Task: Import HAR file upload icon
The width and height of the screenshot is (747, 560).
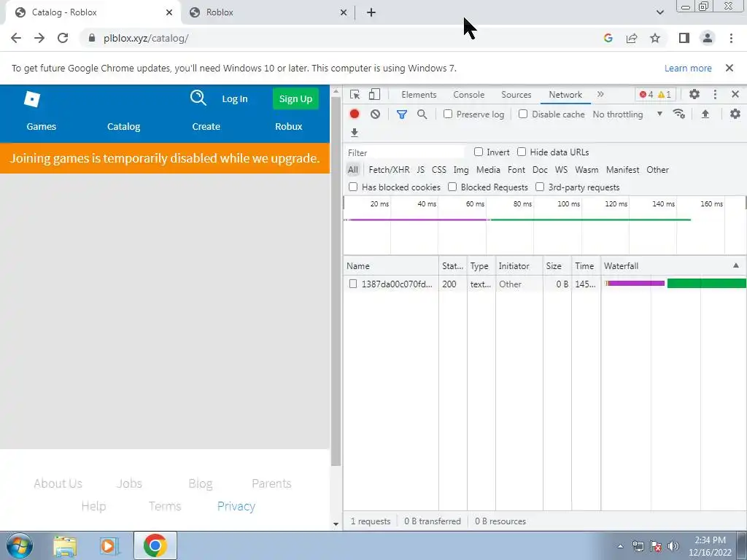Action: coord(705,114)
